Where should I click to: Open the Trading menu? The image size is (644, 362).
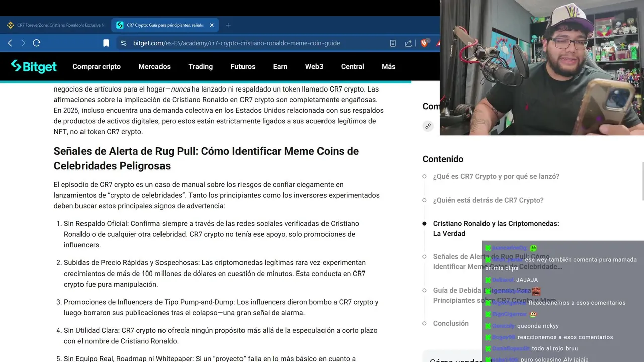(x=200, y=66)
